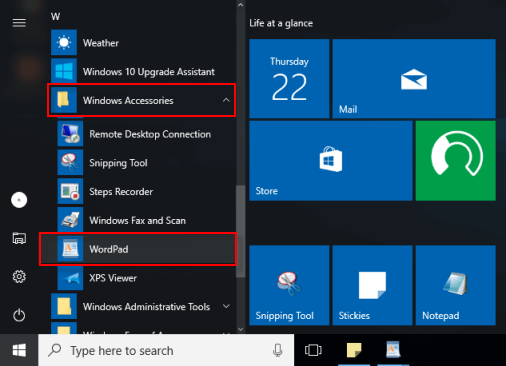This screenshot has width=506, height=366.
Task: Click the user account avatar icon
Action: click(19, 200)
